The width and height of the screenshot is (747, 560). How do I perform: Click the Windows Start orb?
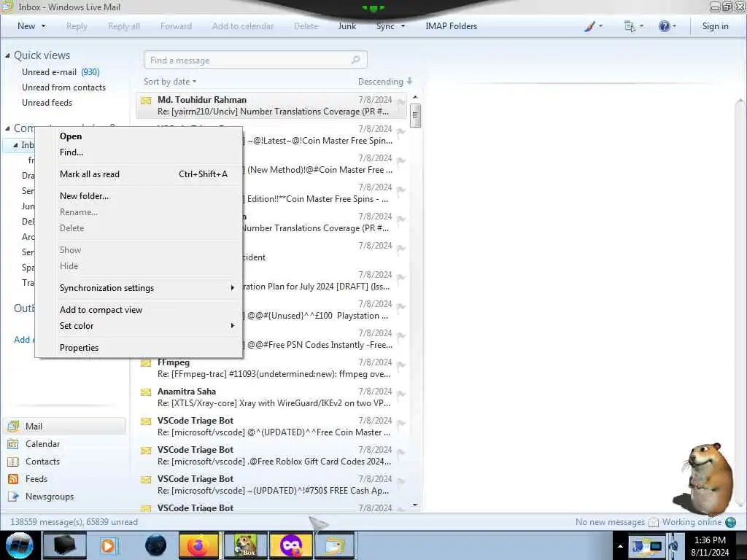[20, 545]
